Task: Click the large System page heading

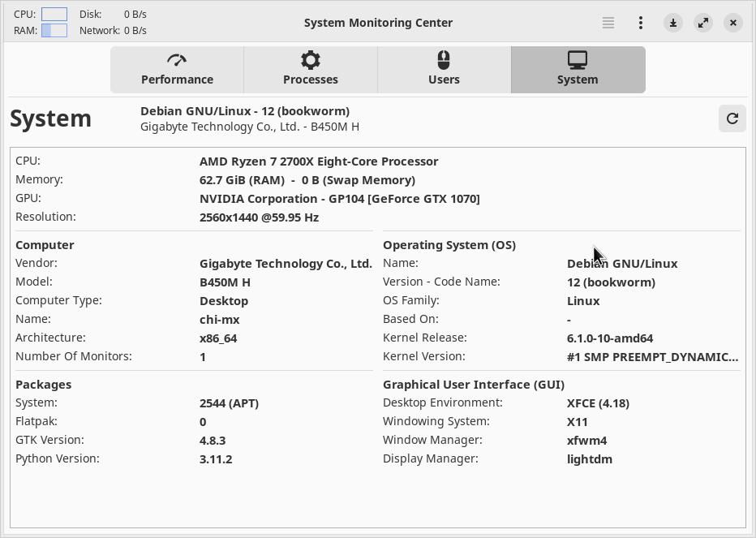Action: pos(50,118)
